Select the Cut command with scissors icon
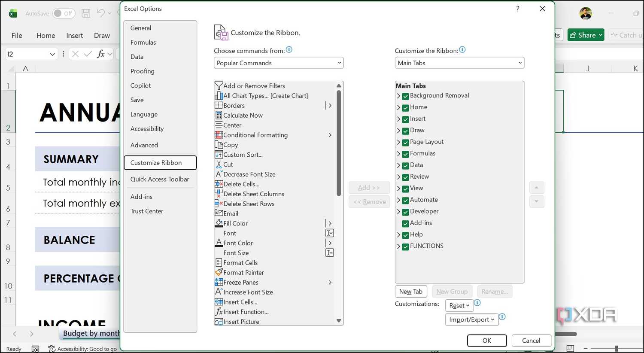Viewport: 644px width, 353px height. pos(275,164)
